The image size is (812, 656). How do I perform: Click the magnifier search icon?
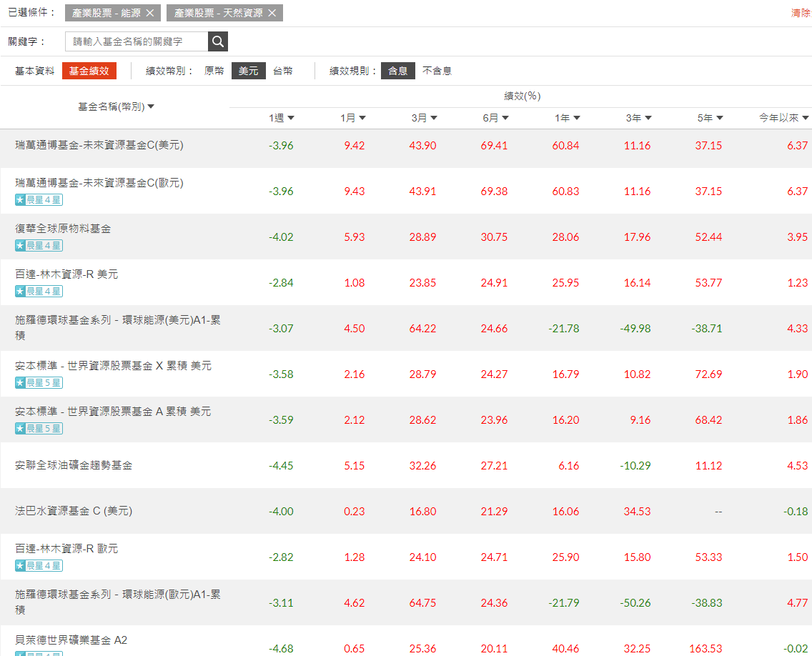point(218,41)
